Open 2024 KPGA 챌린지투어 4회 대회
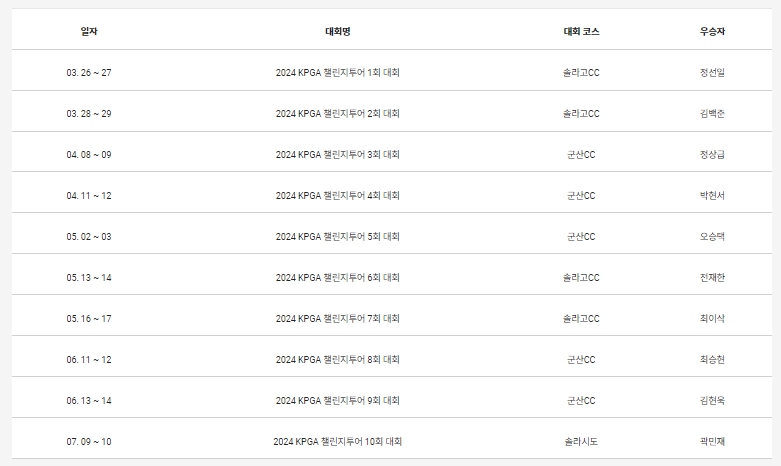The width and height of the screenshot is (781, 466). click(338, 195)
